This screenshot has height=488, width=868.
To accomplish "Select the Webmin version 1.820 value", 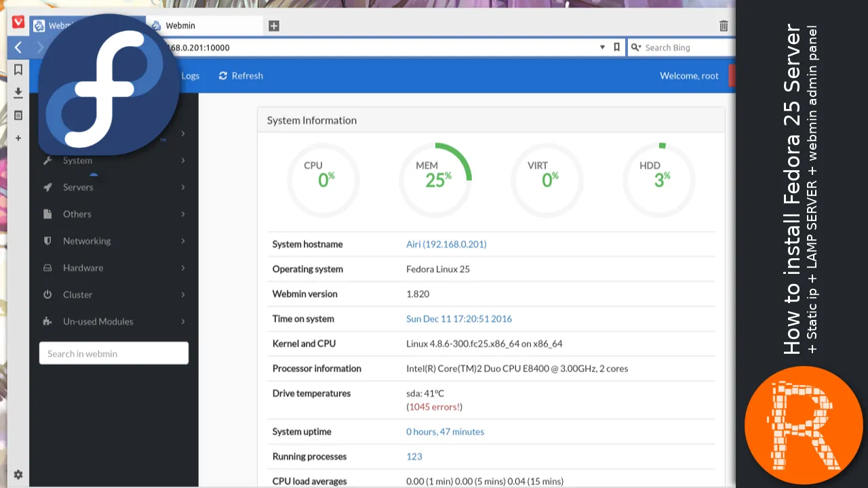I will pyautogui.click(x=418, y=294).
